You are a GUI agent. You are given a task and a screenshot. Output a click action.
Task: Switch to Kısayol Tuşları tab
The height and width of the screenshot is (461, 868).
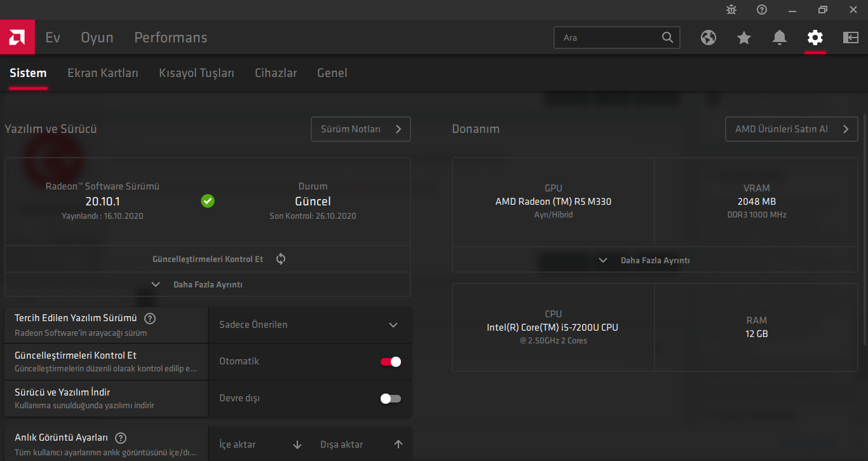196,73
